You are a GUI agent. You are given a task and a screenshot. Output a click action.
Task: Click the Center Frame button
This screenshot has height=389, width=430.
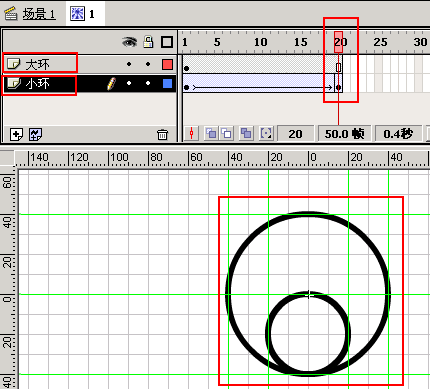pyautogui.click(x=192, y=134)
